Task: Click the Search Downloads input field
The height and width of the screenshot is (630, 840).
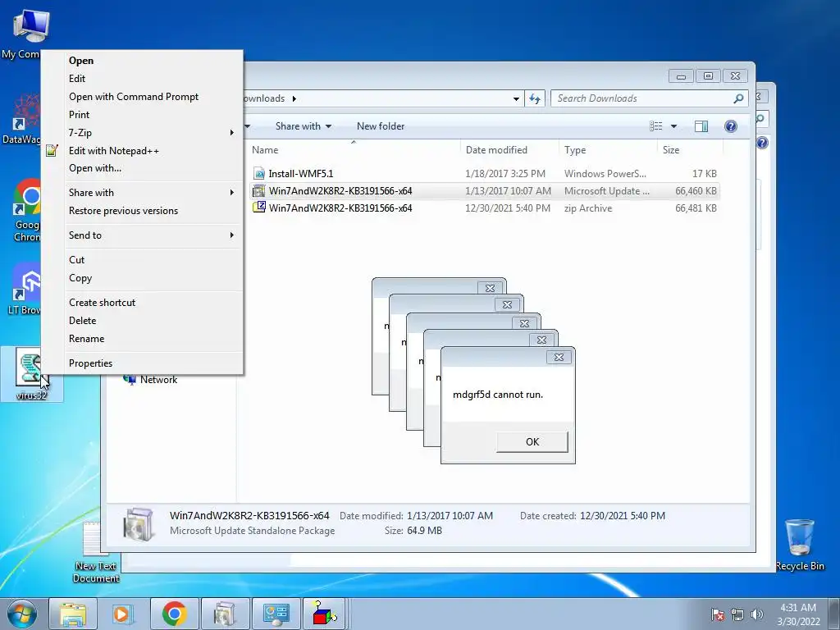Action: (x=643, y=98)
